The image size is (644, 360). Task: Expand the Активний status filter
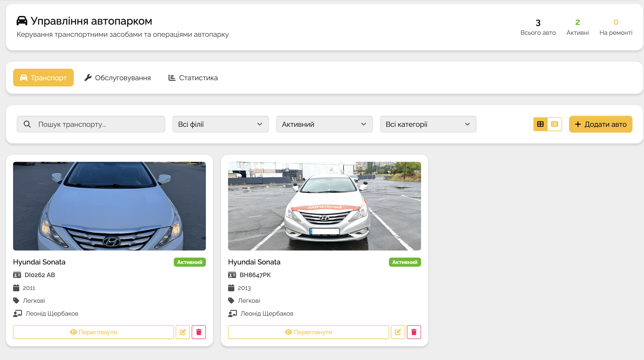point(324,124)
